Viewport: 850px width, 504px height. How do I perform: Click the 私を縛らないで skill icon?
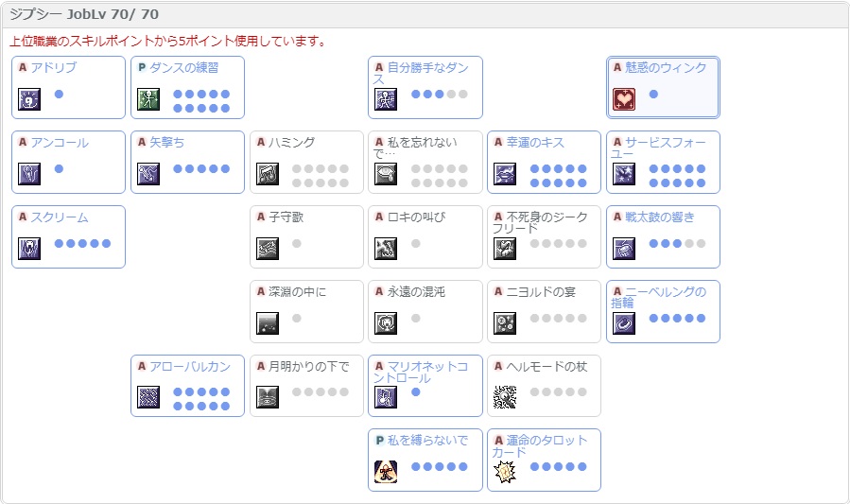[x=386, y=472]
